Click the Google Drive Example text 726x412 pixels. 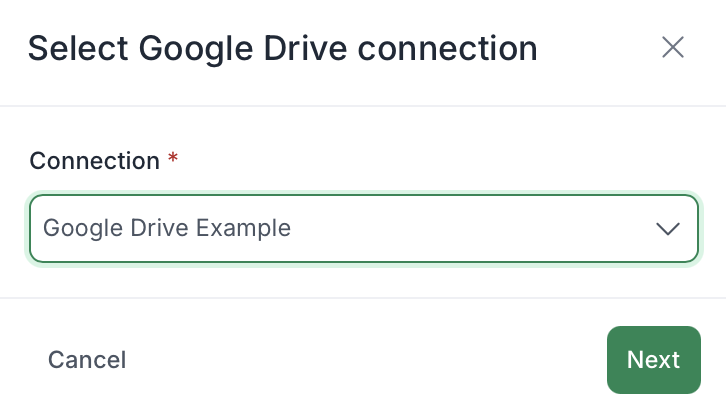point(167,229)
